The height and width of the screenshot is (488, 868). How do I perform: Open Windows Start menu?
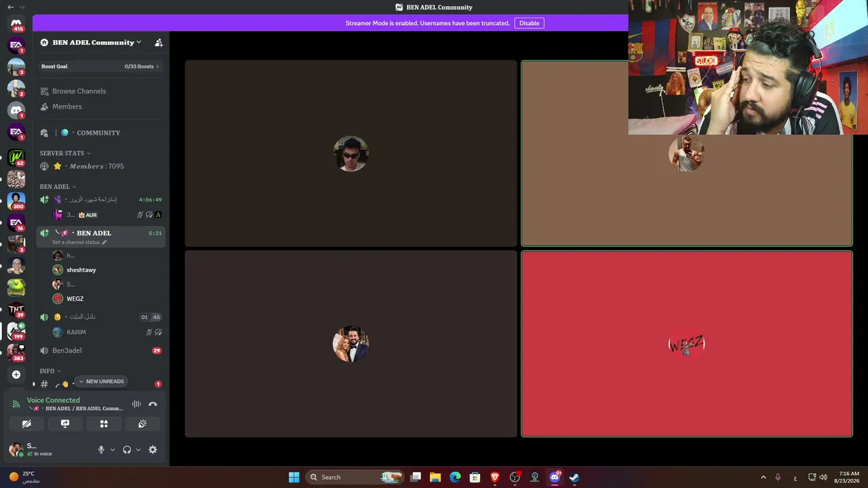pos(294,477)
